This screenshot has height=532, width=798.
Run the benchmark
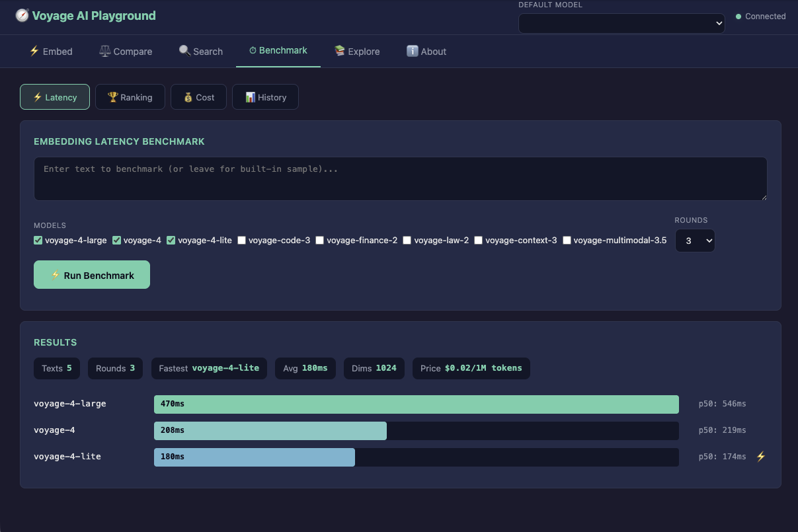click(92, 275)
